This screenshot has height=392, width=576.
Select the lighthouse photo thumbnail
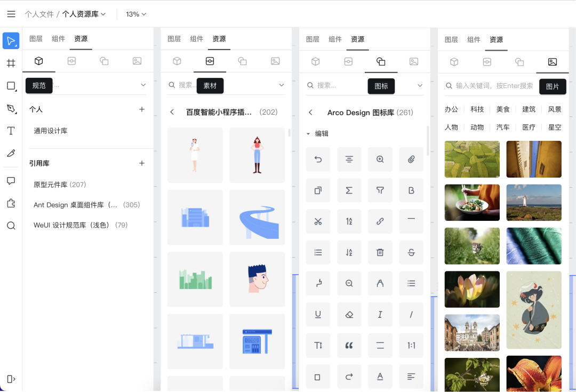534,203
